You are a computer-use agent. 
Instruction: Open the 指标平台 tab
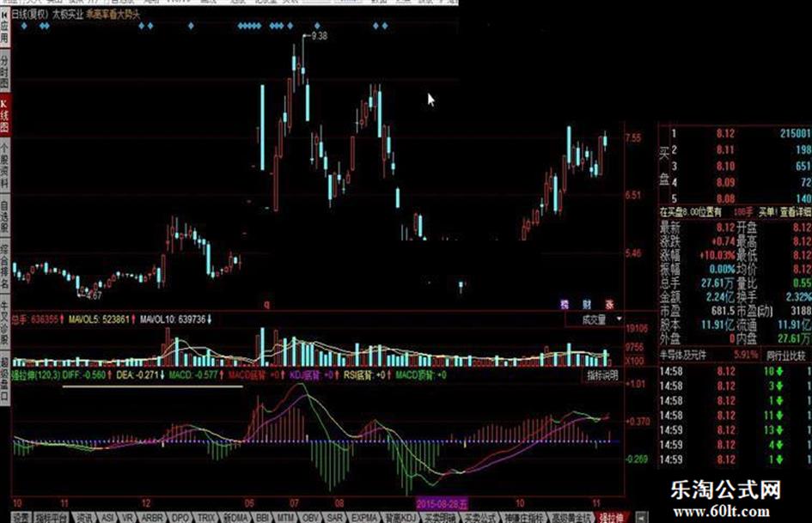pyautogui.click(x=52, y=518)
